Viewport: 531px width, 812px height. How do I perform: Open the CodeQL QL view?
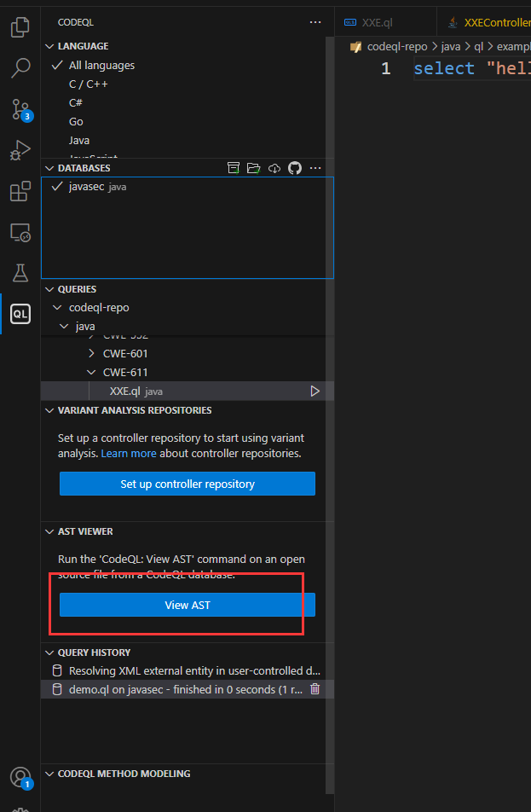(x=20, y=314)
